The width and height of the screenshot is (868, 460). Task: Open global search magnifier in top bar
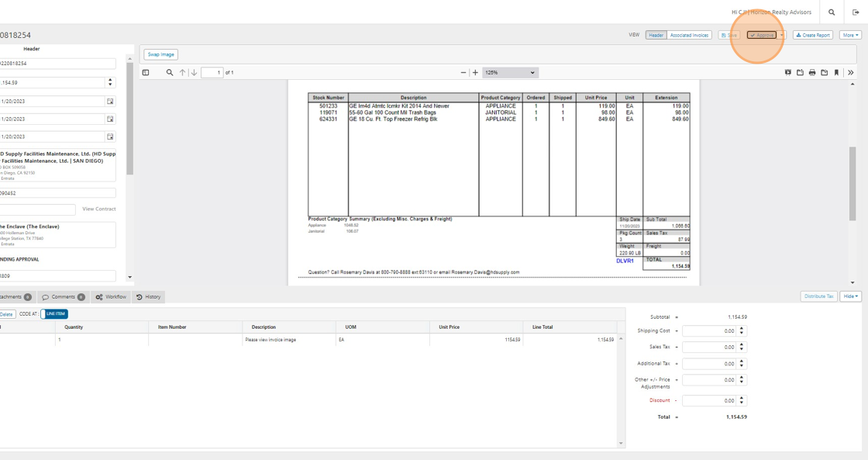[x=832, y=12]
